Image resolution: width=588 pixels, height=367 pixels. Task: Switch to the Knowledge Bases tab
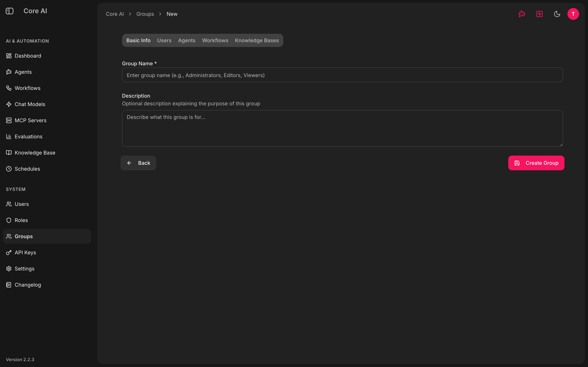(x=257, y=40)
